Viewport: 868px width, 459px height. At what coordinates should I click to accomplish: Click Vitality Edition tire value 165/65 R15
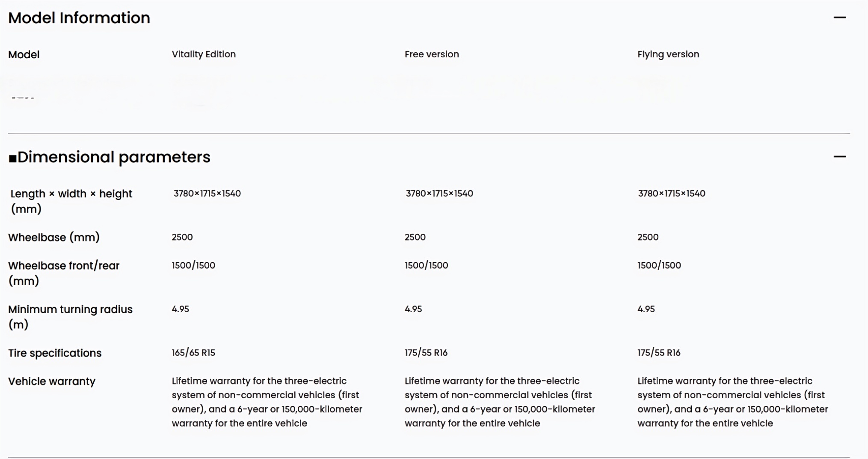(x=193, y=353)
